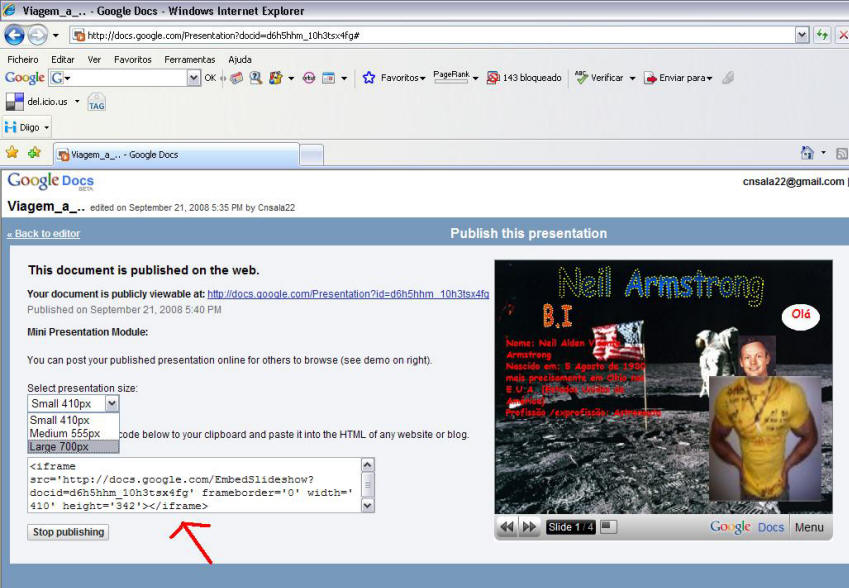Image resolution: width=849 pixels, height=588 pixels.
Task: Click the embed code scrollbar down arrow
Action: (x=368, y=506)
